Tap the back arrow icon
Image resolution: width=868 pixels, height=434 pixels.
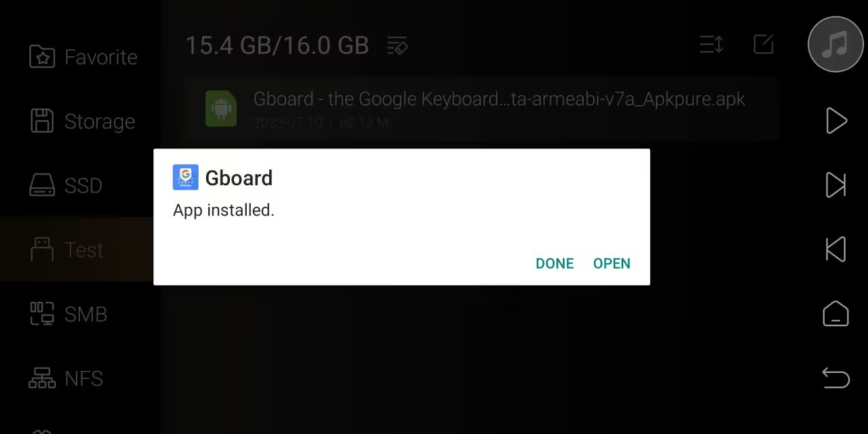tap(836, 378)
